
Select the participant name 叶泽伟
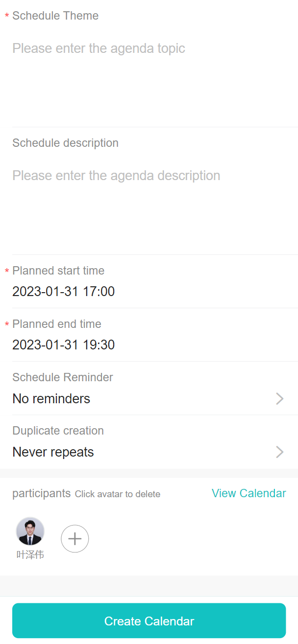coord(30,555)
